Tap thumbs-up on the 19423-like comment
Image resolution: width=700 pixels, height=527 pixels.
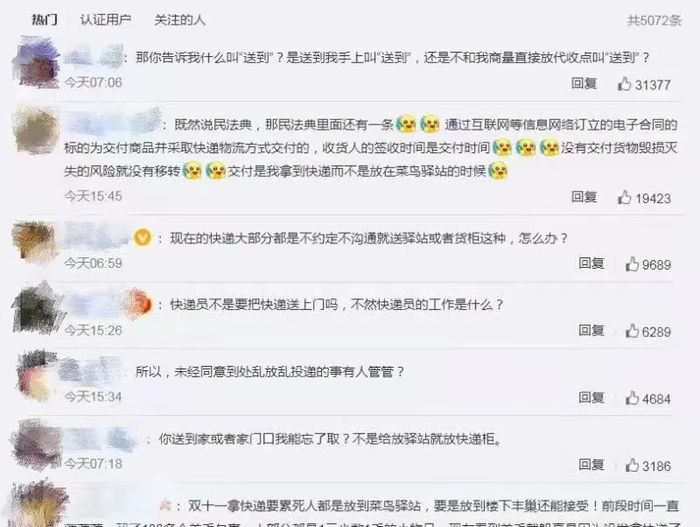point(624,197)
